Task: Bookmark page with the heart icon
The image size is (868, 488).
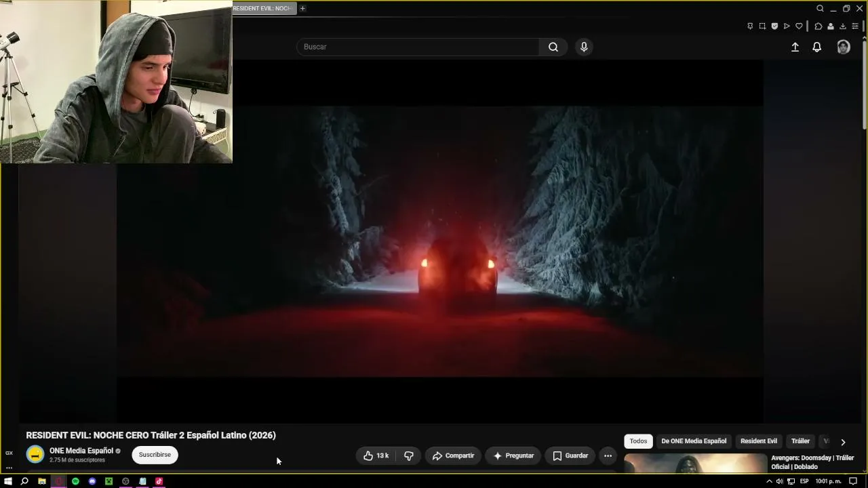Action: [x=799, y=26]
